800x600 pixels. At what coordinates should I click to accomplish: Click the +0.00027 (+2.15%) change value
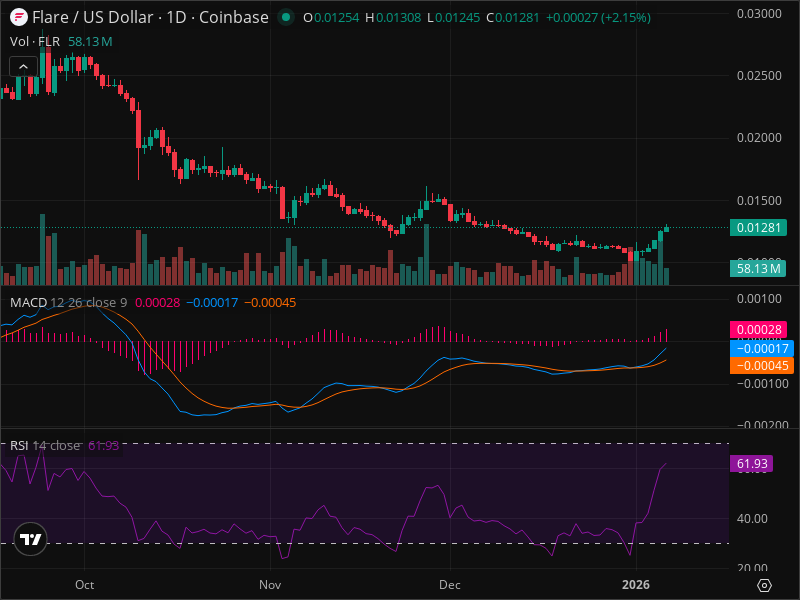(x=598, y=18)
